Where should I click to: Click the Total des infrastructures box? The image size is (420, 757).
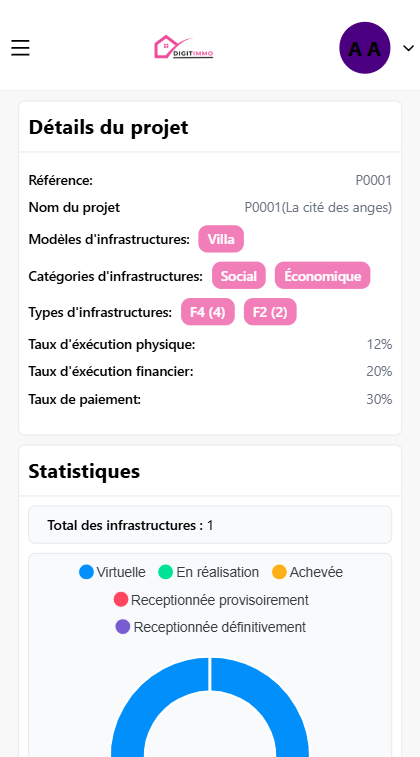tap(210, 525)
